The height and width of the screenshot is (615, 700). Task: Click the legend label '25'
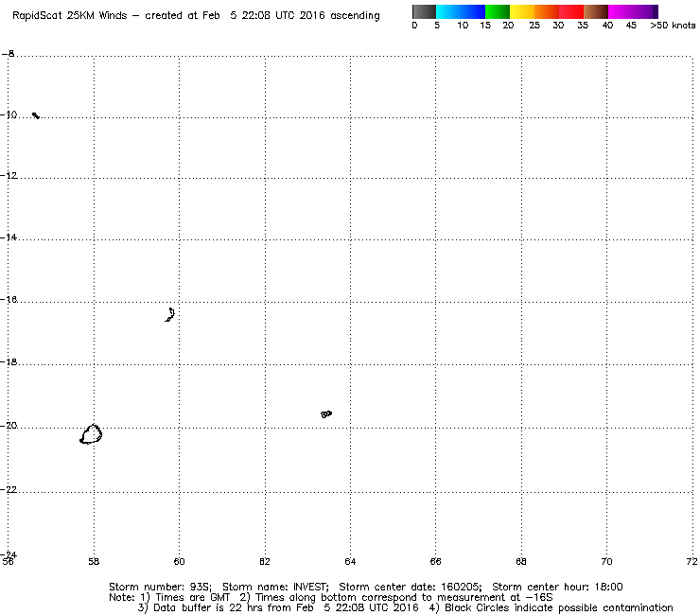(x=534, y=26)
